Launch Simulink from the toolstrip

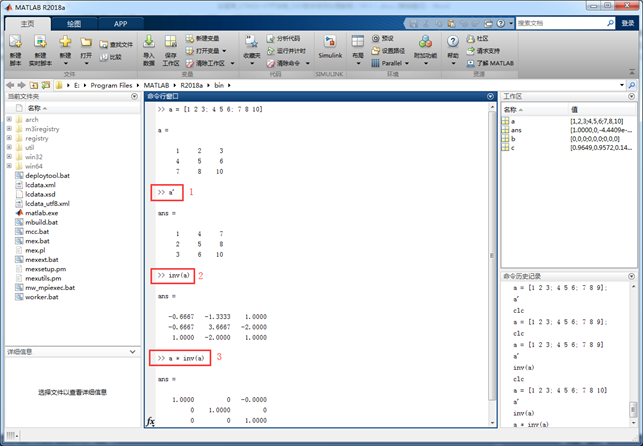pos(330,47)
